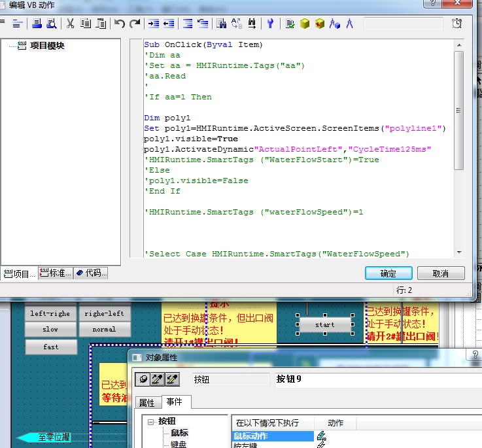Click the comment-lines block icon
482x448 pixels.
[x=188, y=24]
